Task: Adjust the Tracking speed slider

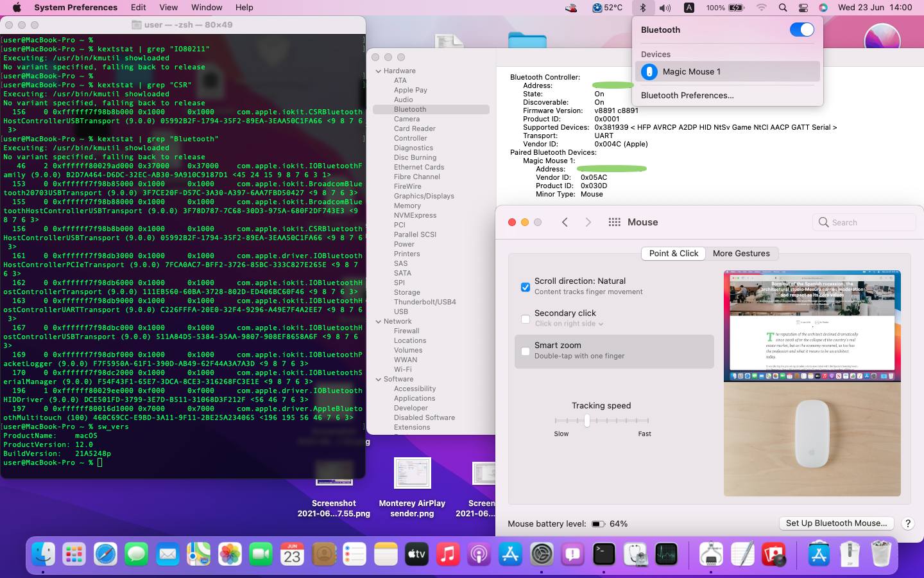Action: (x=586, y=421)
